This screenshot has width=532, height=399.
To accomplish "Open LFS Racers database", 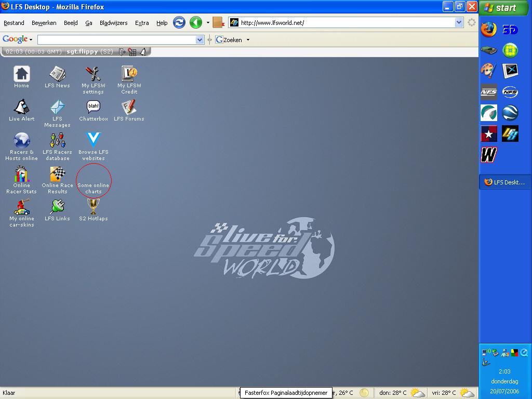I will tap(57, 147).
